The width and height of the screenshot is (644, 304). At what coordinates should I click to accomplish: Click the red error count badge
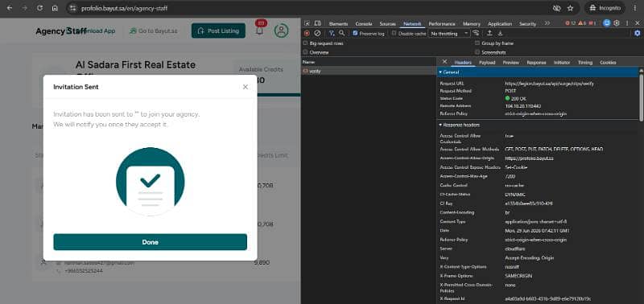tap(571, 24)
